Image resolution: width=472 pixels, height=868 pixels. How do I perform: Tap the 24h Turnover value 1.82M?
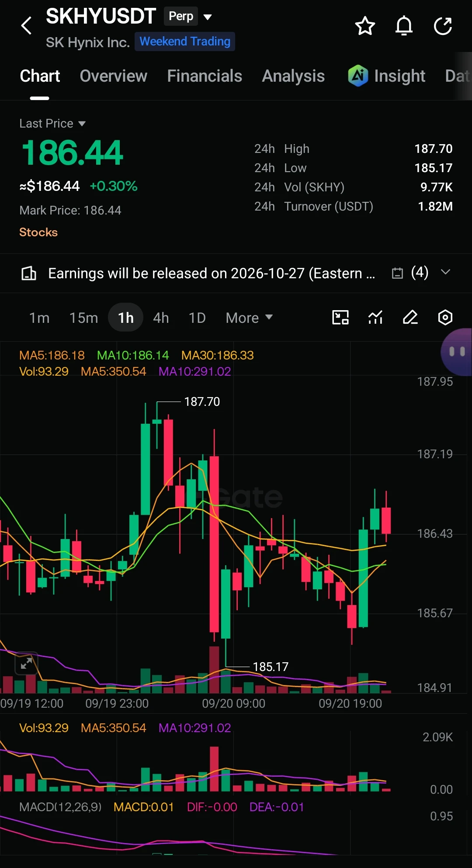(435, 206)
